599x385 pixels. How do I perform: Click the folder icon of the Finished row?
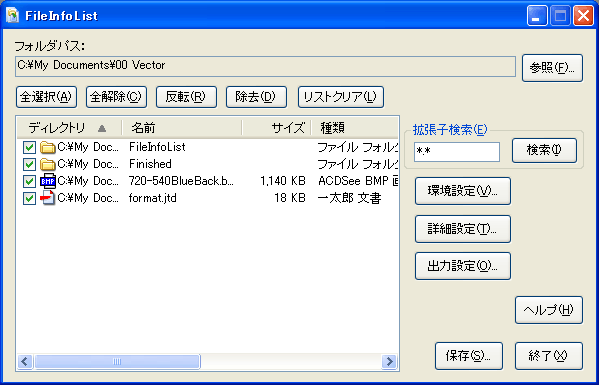(48, 164)
